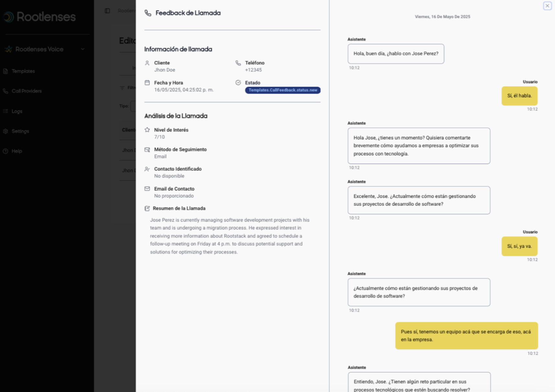Click the Settings gear icon
Viewport: 555px width, 392px height.
coord(6,131)
